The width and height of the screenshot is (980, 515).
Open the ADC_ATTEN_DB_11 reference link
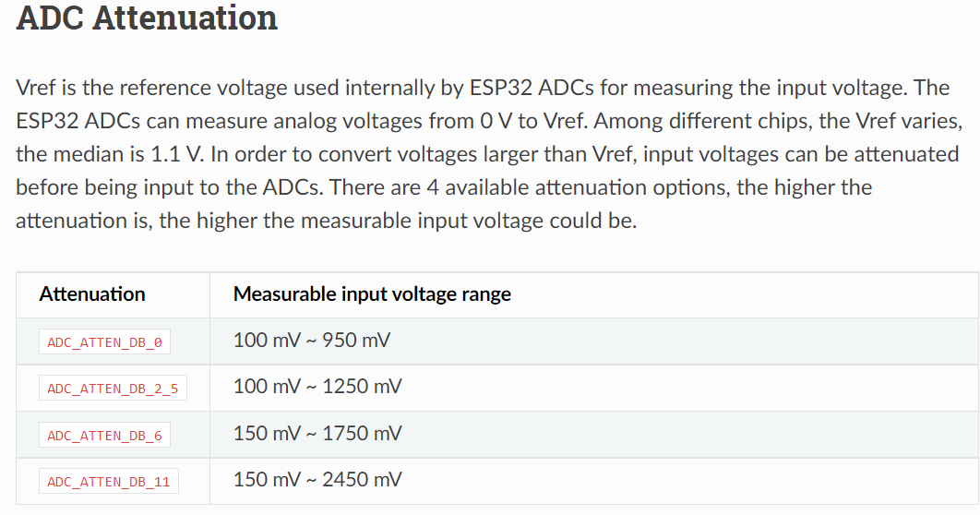coord(109,481)
